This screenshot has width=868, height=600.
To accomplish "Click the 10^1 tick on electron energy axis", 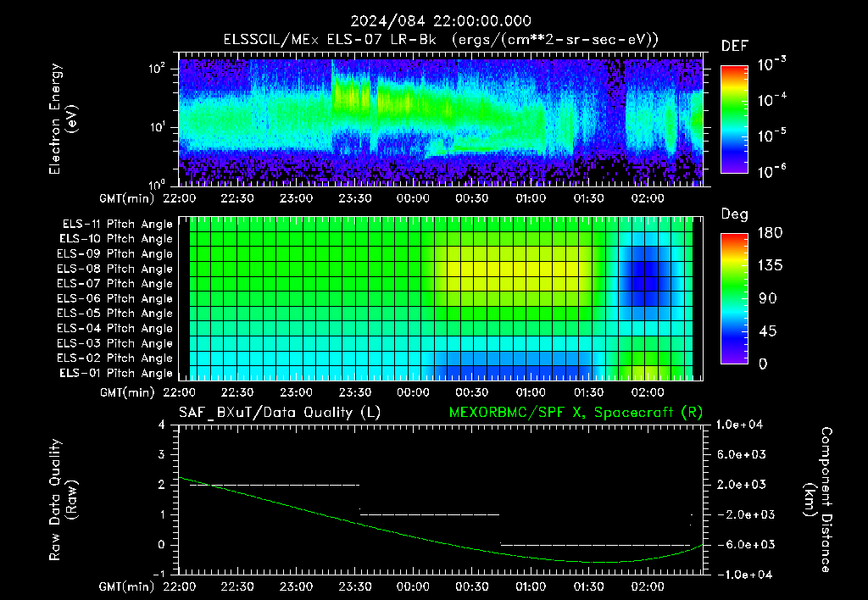I will [x=157, y=127].
